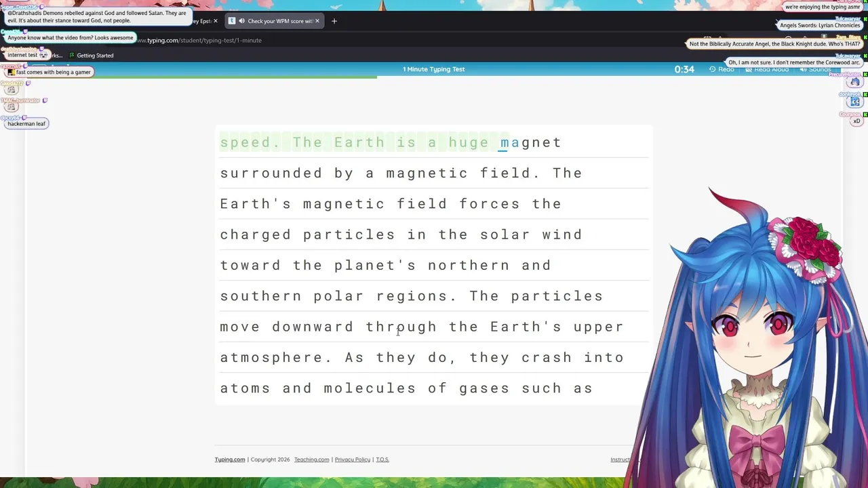Click the Redo button

tap(722, 69)
